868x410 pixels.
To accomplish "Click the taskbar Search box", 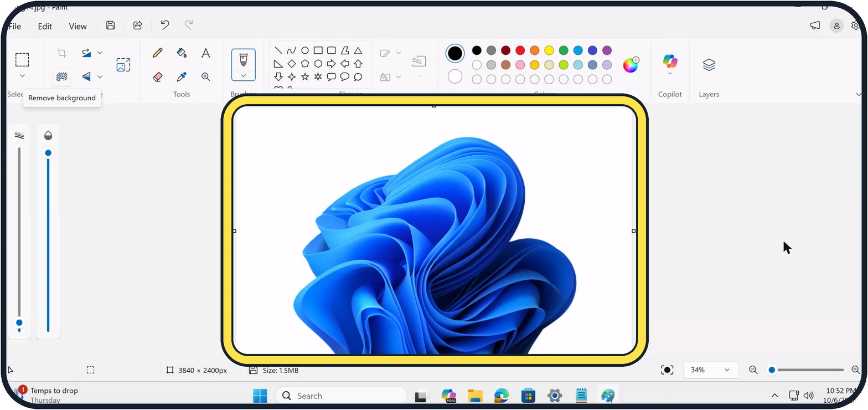I will click(x=341, y=396).
